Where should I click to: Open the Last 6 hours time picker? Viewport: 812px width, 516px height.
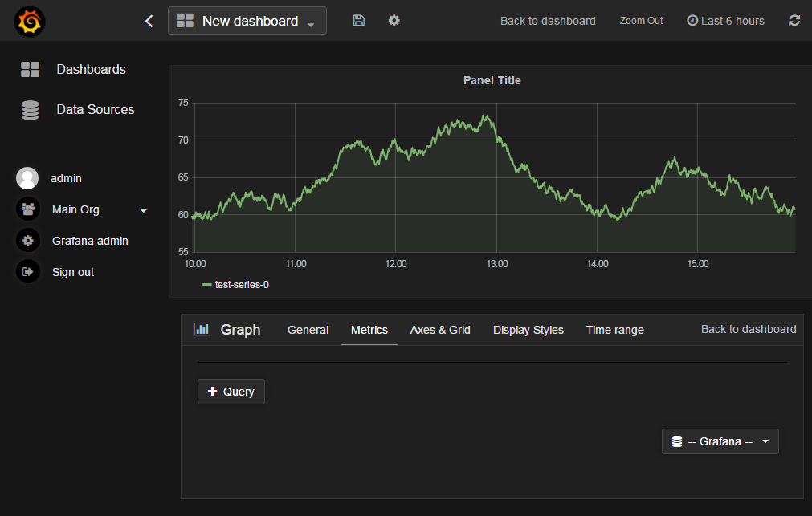pyautogui.click(x=725, y=21)
